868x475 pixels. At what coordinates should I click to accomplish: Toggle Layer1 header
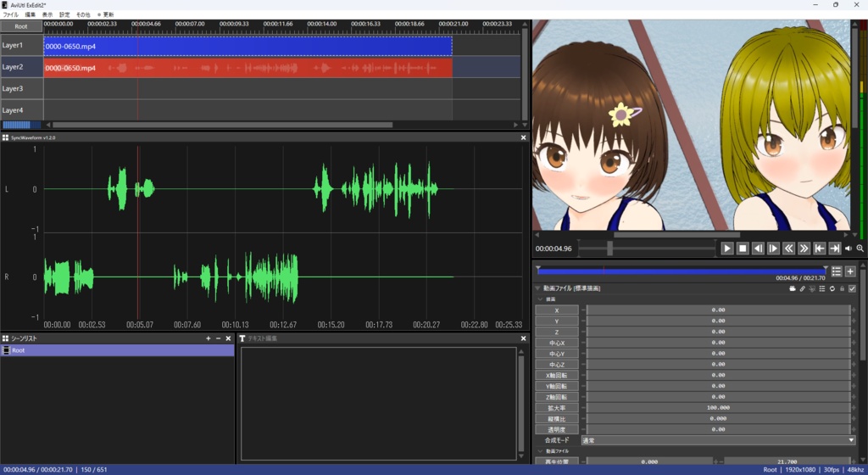pyautogui.click(x=21, y=45)
